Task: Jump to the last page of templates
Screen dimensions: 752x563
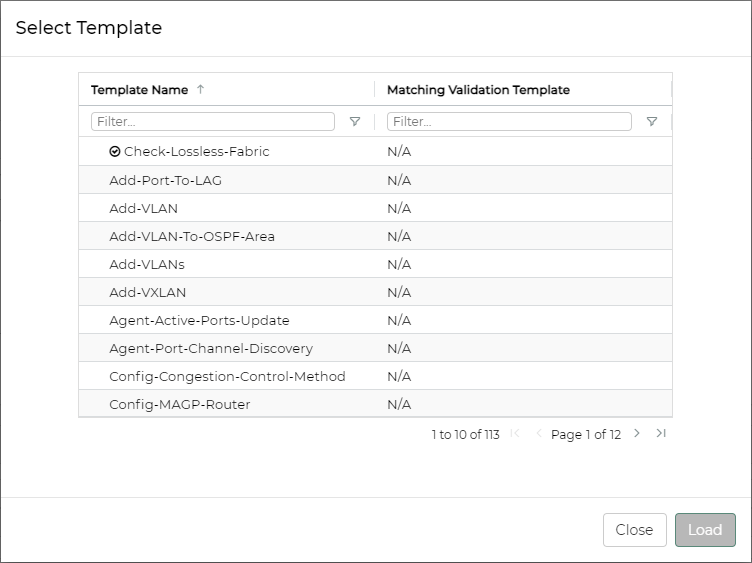Action: pyautogui.click(x=661, y=434)
